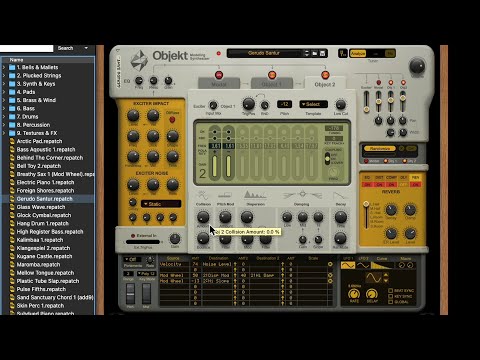Switch to the Modal tab

[219, 84]
